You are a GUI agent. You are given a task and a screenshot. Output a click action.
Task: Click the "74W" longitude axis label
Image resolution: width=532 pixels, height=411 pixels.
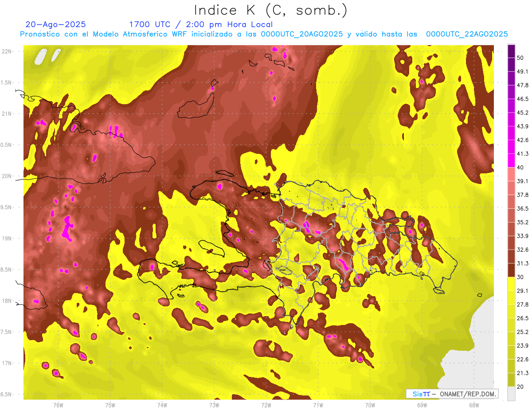(x=162, y=405)
